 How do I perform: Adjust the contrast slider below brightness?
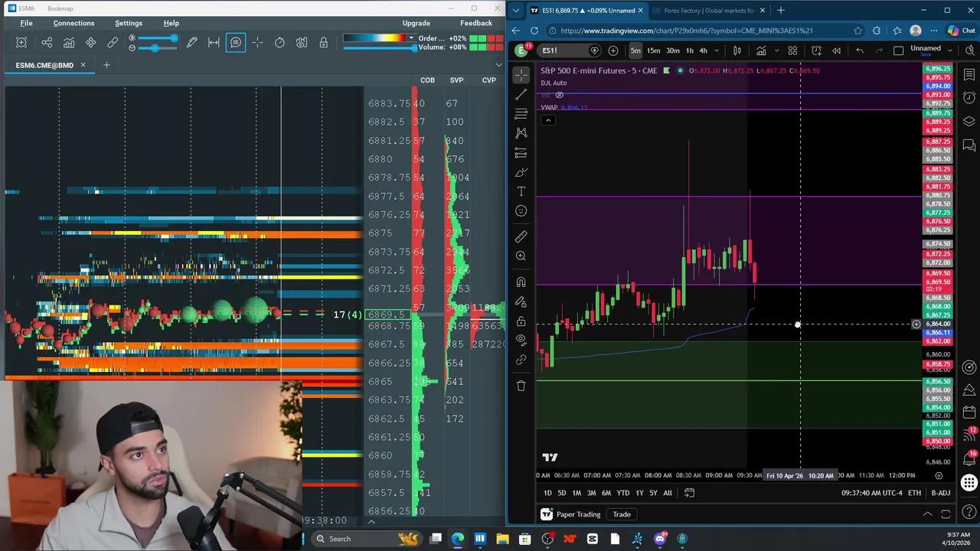156,47
